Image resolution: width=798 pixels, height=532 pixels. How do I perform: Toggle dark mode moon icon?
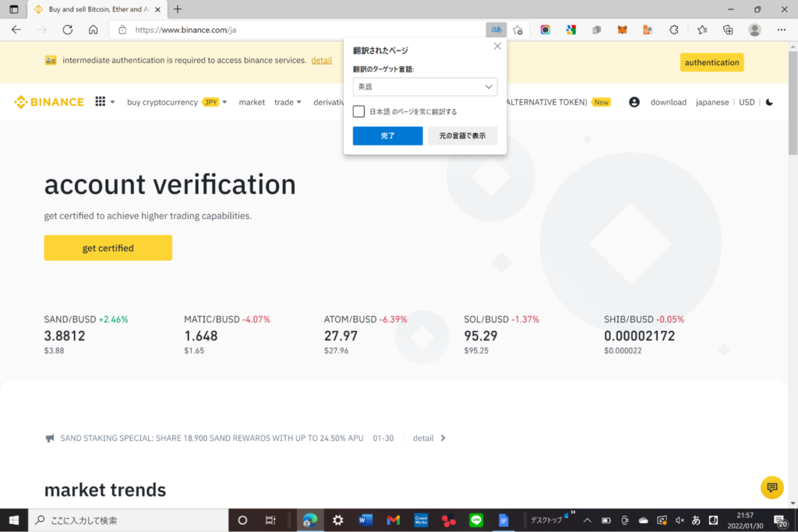pyautogui.click(x=769, y=102)
